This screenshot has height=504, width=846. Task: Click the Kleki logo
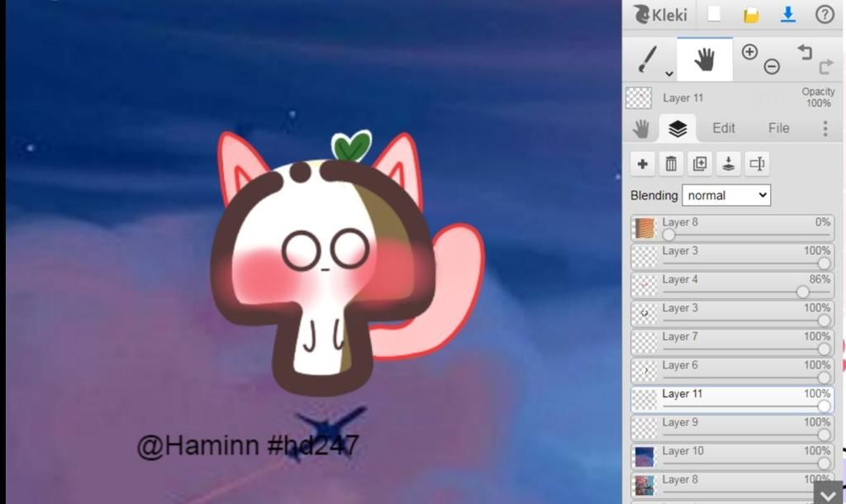(660, 15)
